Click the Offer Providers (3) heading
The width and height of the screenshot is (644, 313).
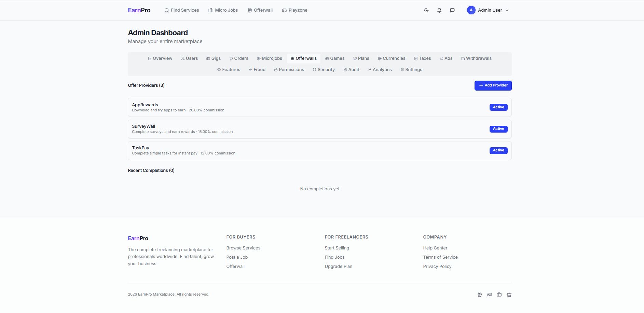tap(146, 85)
